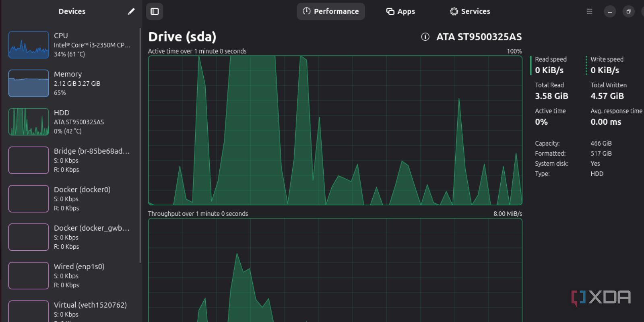Click the Drive (sda) heading
This screenshot has width=644, height=322.
(x=182, y=37)
